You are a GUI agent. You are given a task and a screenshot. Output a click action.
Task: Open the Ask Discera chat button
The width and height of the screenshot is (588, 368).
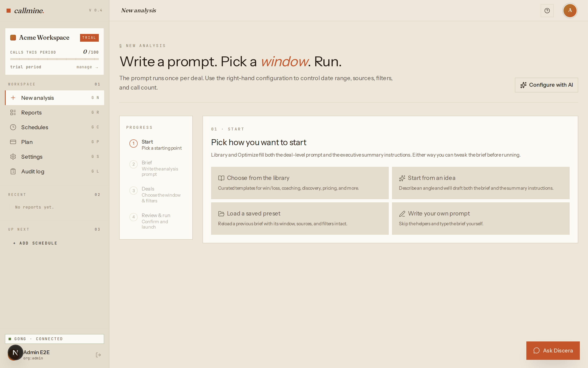point(553,350)
